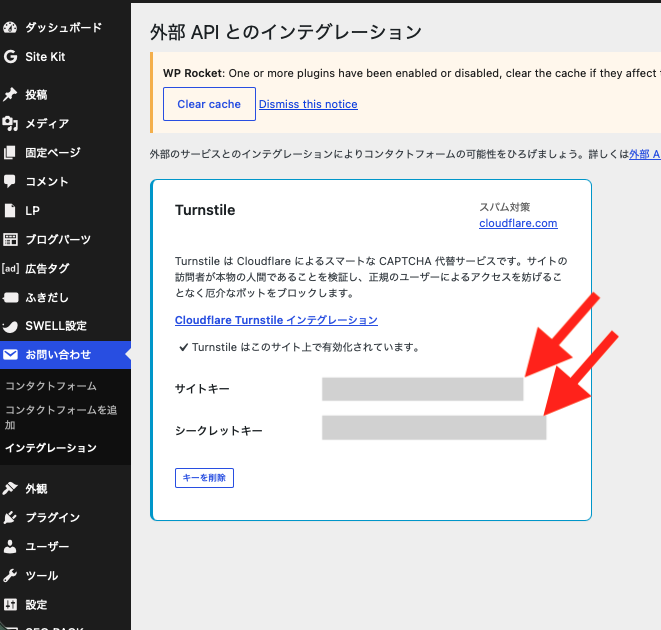This screenshot has height=630, width=661.
Task: Open the コンタクトフォーム submenu item
Action: [51, 386]
